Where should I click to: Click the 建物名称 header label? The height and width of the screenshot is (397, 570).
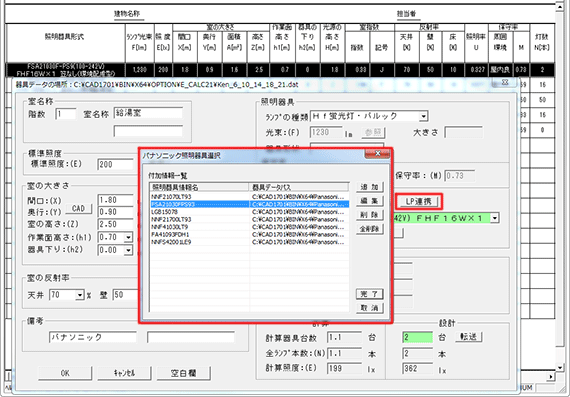[x=127, y=15]
